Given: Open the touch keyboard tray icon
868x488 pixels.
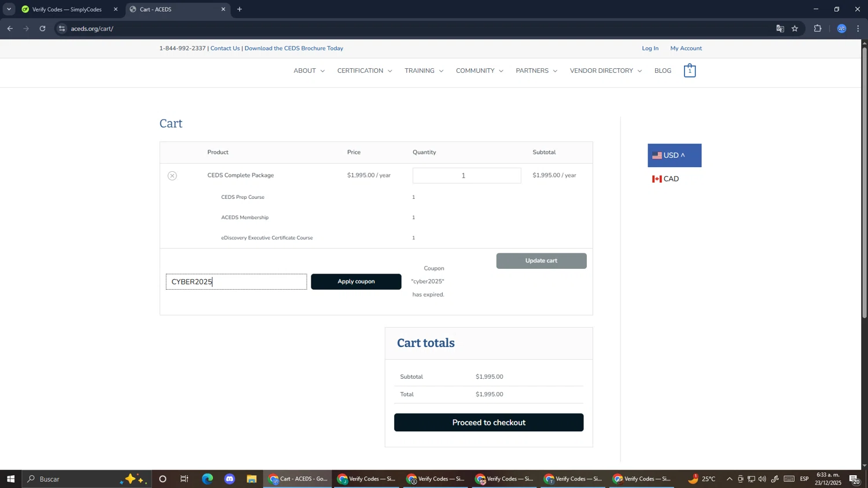Looking at the screenshot, I should point(789,479).
